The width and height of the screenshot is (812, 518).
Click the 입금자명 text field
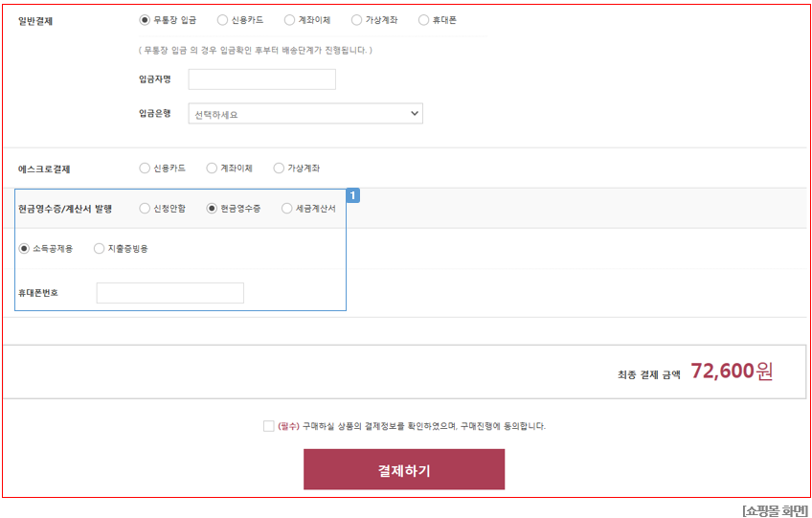coord(261,79)
